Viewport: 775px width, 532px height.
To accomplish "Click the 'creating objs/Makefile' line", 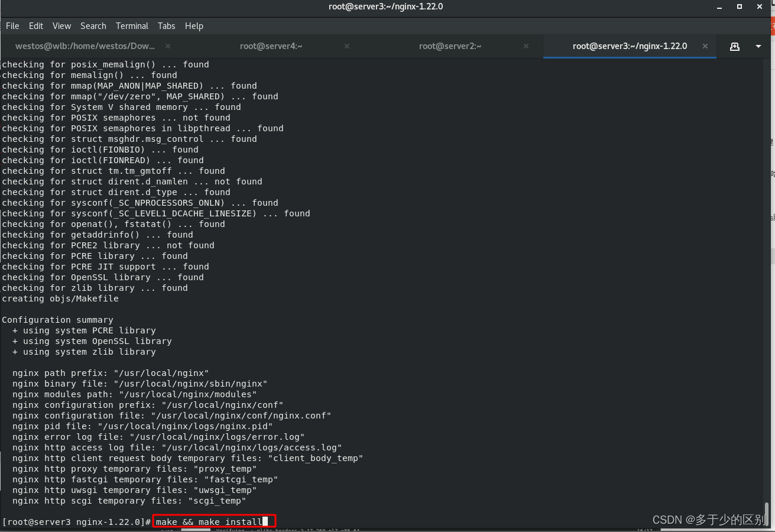I will coord(60,299).
